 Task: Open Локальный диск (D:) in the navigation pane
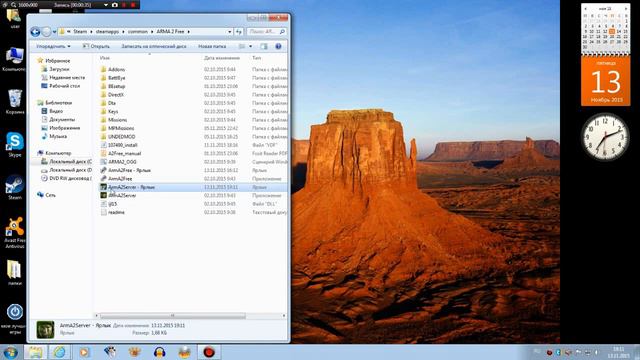coord(70,170)
